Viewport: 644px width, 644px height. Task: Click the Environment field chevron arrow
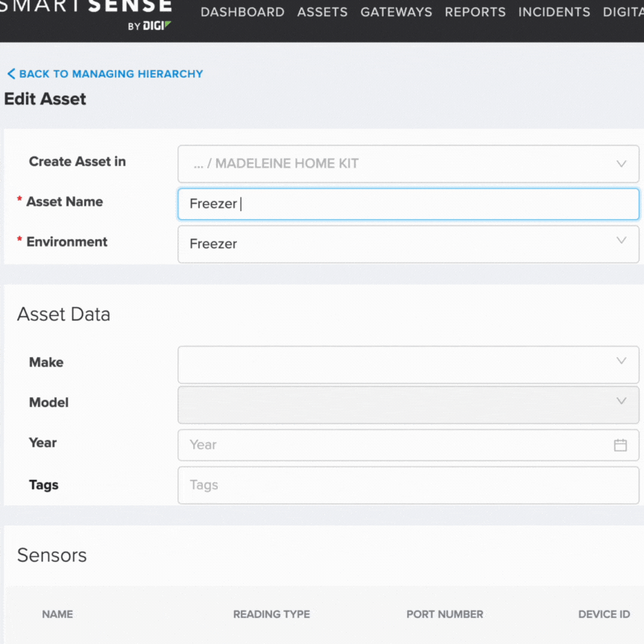pyautogui.click(x=622, y=240)
